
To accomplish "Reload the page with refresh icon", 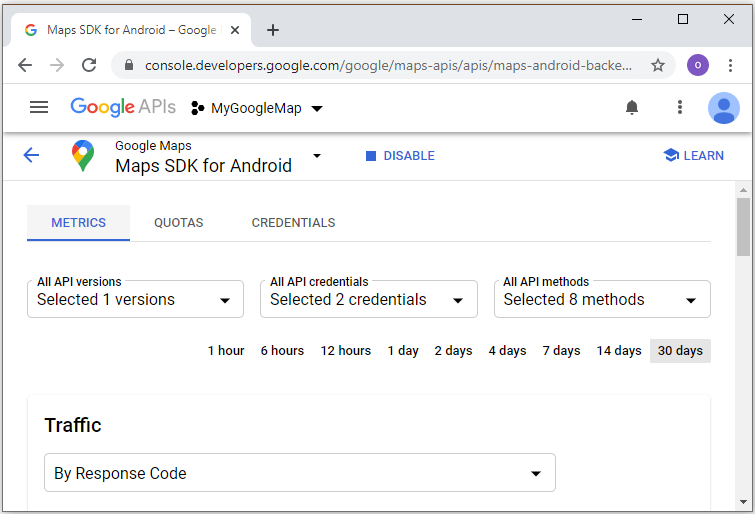I will coord(89,65).
